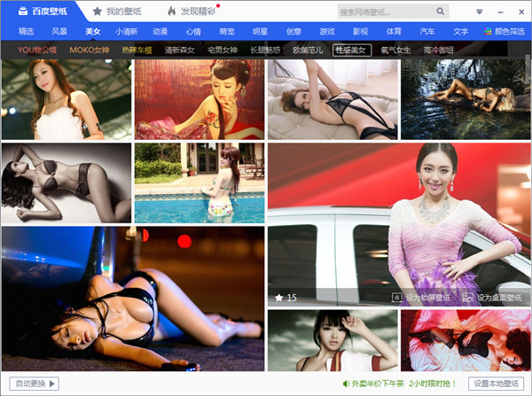Click the set lock screen wallpaper icon
The height and width of the screenshot is (396, 532).
click(398, 299)
